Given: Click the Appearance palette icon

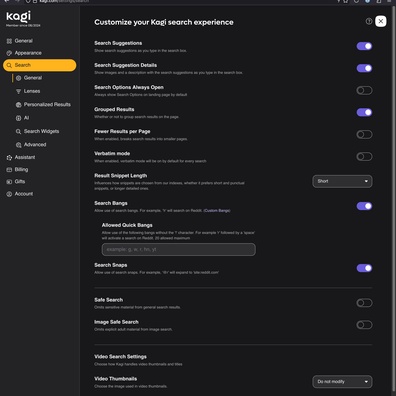Looking at the screenshot, I should 9,53.
